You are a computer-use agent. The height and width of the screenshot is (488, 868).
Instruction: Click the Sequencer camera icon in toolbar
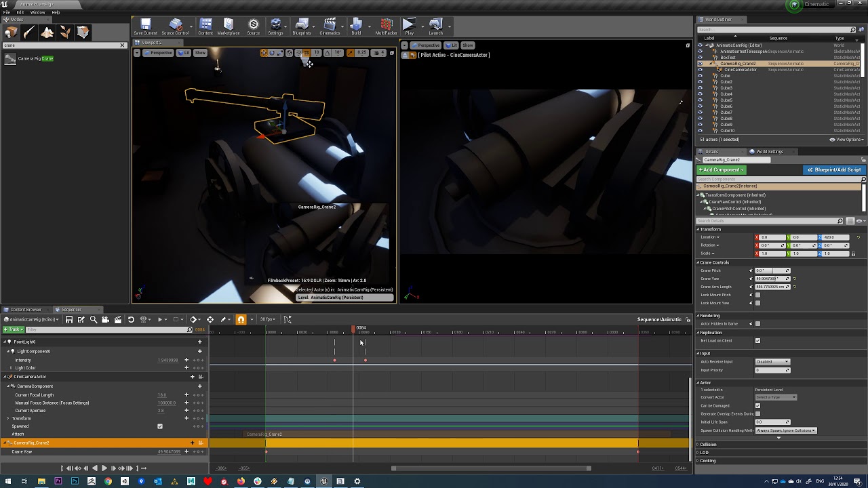(x=106, y=319)
